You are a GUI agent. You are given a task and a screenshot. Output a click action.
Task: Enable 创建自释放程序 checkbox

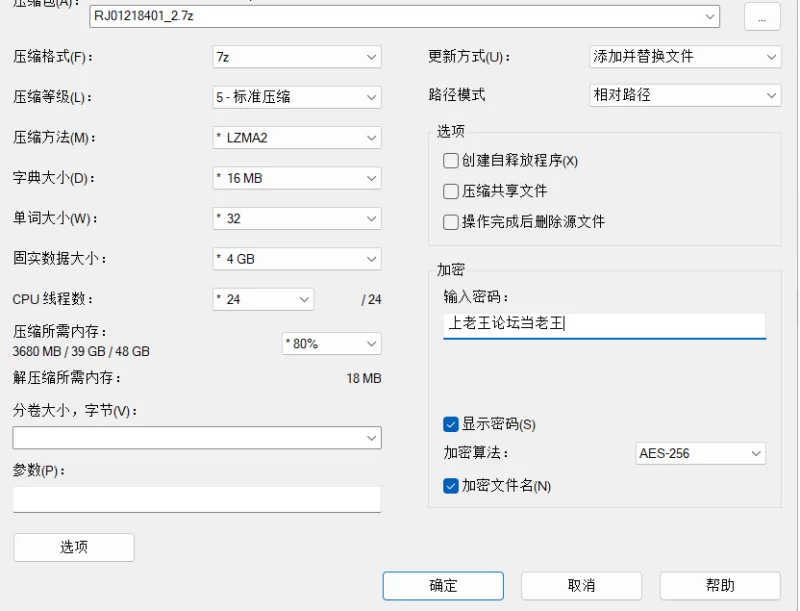(x=451, y=161)
